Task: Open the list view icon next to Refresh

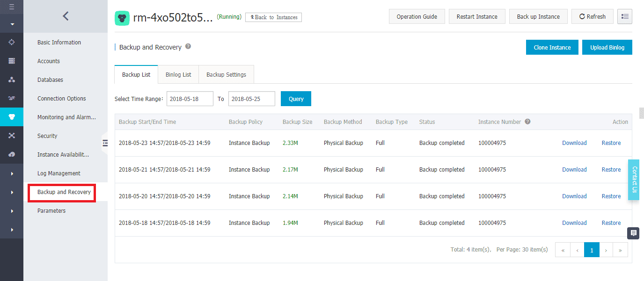Action: click(624, 16)
